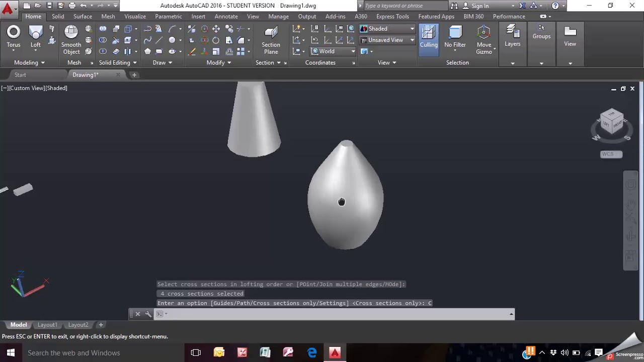Open the Visualize ribbon tab
Screen dimensions: 644x362
(x=135, y=16)
